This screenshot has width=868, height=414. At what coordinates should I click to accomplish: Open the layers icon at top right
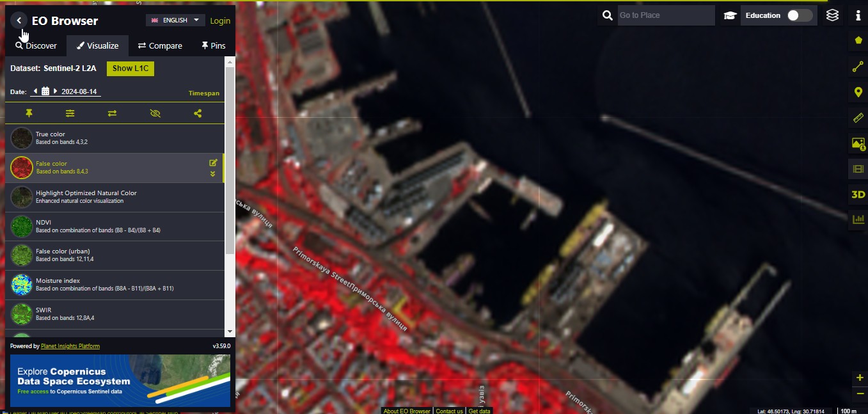tap(832, 15)
